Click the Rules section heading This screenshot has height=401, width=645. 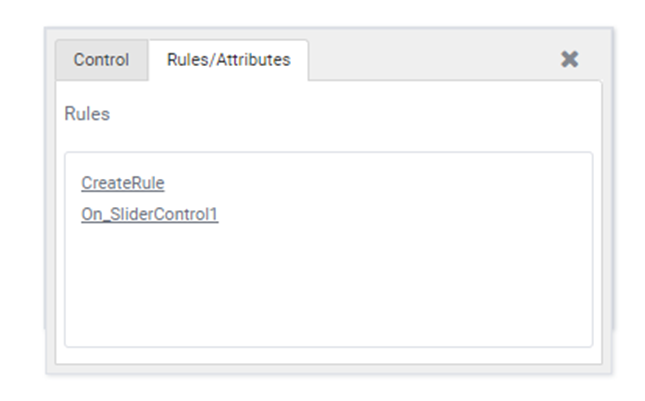tap(87, 114)
